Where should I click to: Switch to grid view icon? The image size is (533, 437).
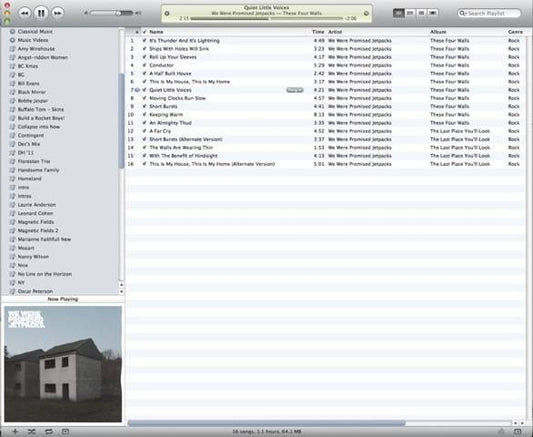[x=421, y=13]
